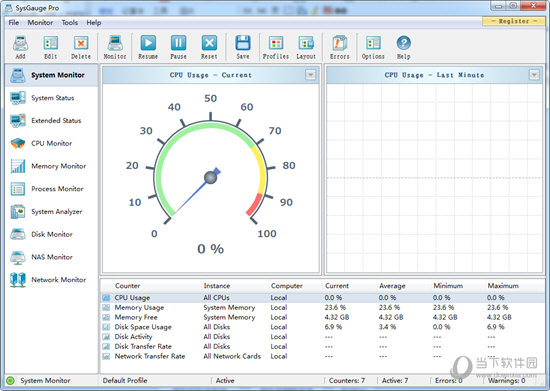550x391 pixels.
Task: Open Extended Status in the sidebar
Action: [52, 121]
